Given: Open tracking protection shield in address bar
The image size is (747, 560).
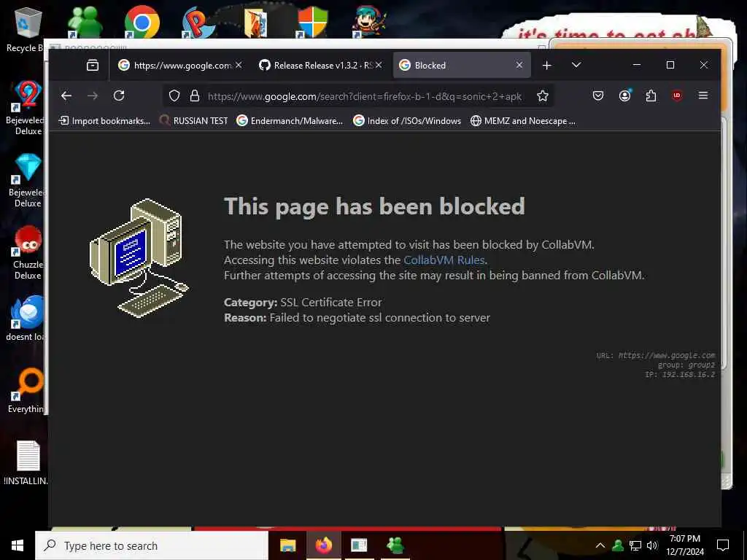Looking at the screenshot, I should pyautogui.click(x=174, y=96).
